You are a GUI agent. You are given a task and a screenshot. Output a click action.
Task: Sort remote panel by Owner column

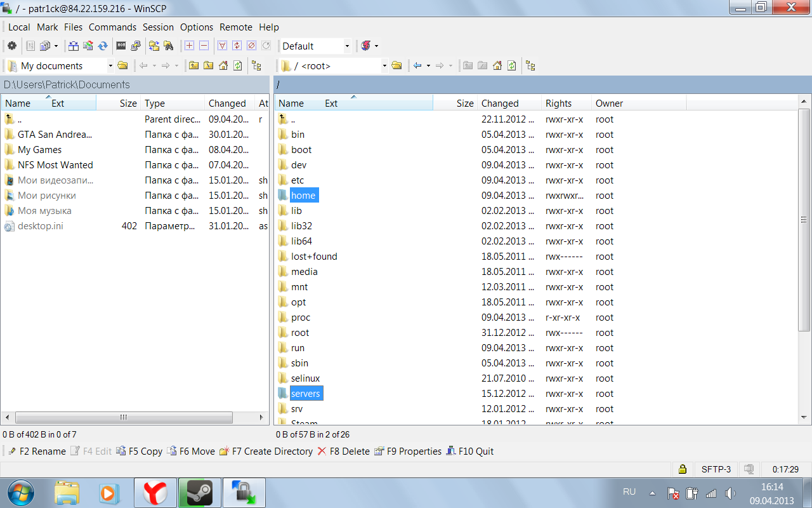tap(639, 103)
